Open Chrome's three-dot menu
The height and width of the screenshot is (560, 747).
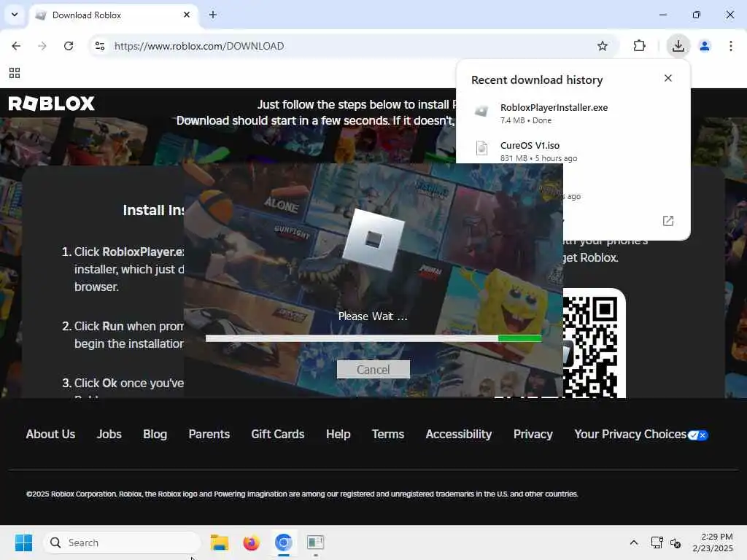(x=731, y=46)
